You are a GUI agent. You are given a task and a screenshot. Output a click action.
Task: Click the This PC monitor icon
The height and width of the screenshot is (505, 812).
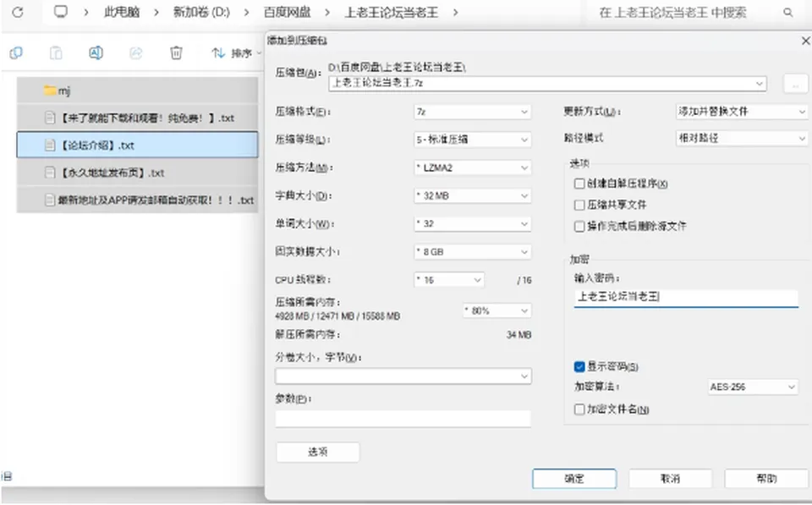point(61,11)
